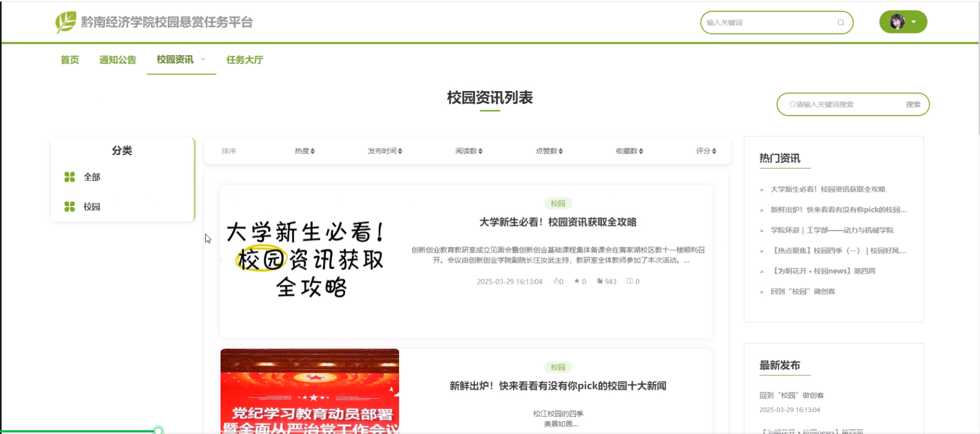
Task: Click the search magnifier icon in top bar
Action: coord(841,22)
